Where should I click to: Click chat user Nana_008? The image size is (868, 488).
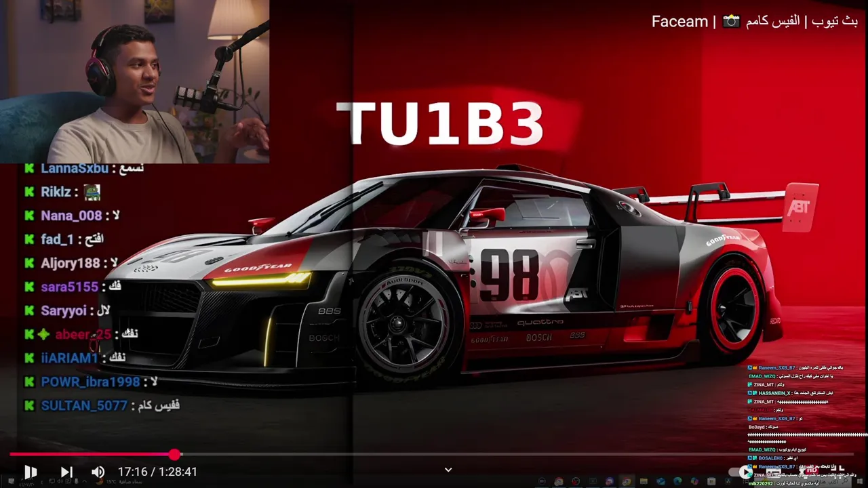[x=71, y=216]
